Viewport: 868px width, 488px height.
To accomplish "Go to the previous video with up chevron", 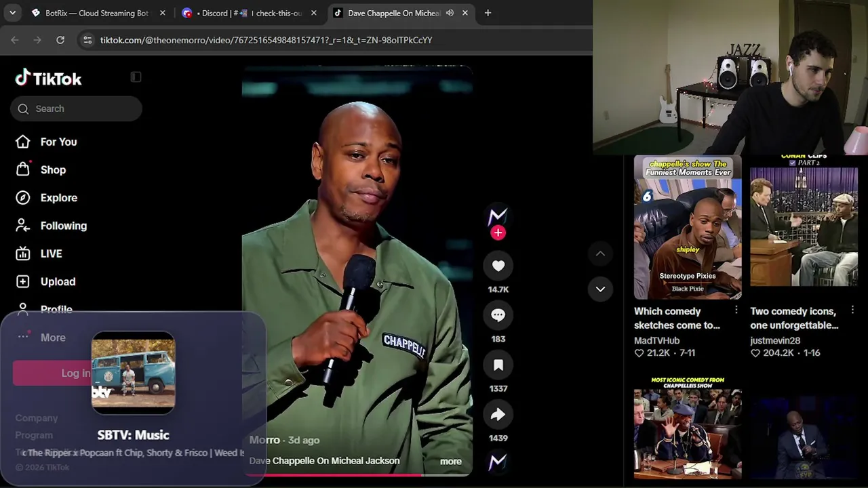I will click(600, 253).
